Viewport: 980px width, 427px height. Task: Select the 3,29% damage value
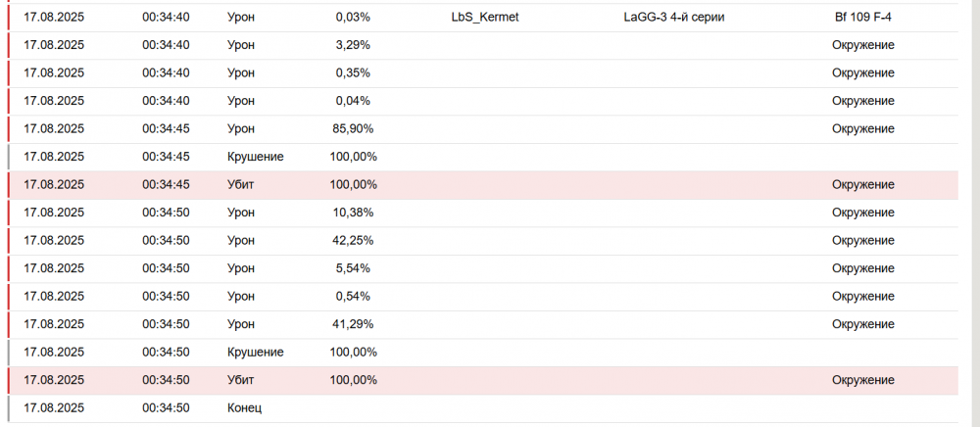(353, 45)
